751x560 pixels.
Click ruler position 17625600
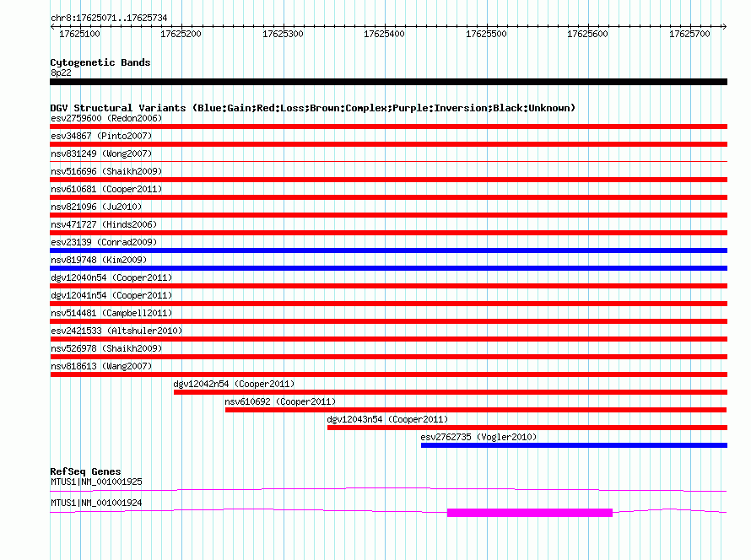pyautogui.click(x=587, y=34)
